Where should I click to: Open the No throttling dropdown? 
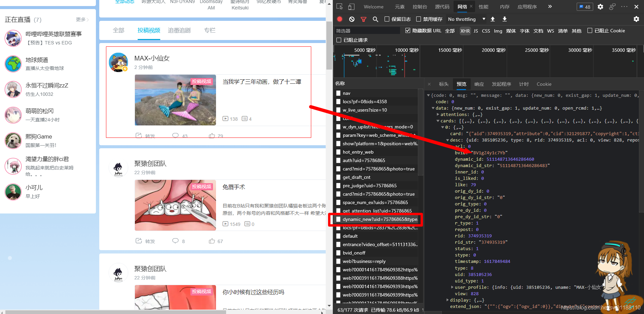(x=466, y=19)
